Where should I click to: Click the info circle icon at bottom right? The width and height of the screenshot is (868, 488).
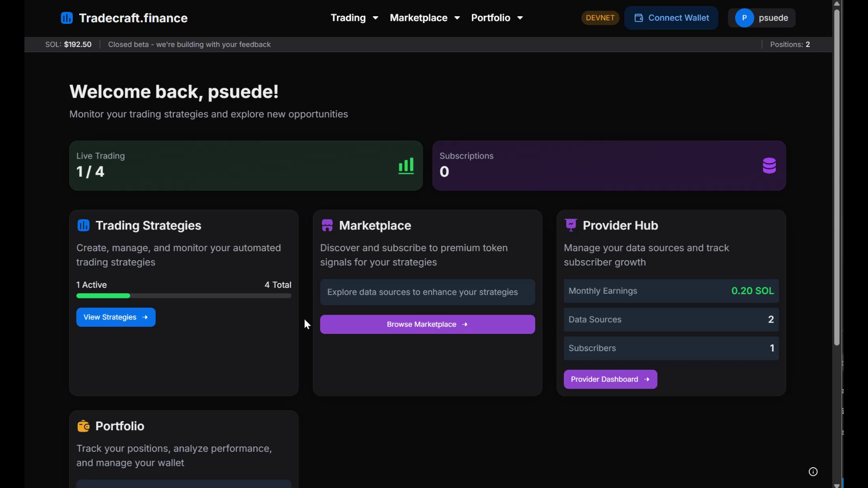[813, 472]
